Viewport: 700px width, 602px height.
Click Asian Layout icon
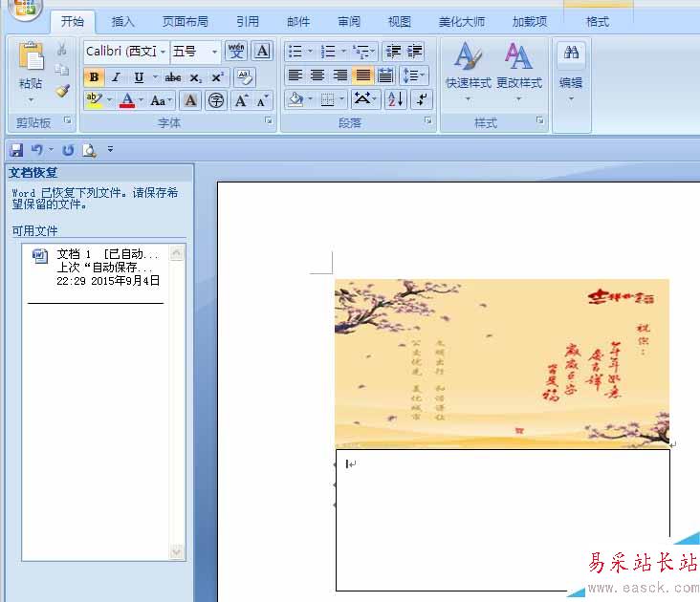tap(365, 99)
